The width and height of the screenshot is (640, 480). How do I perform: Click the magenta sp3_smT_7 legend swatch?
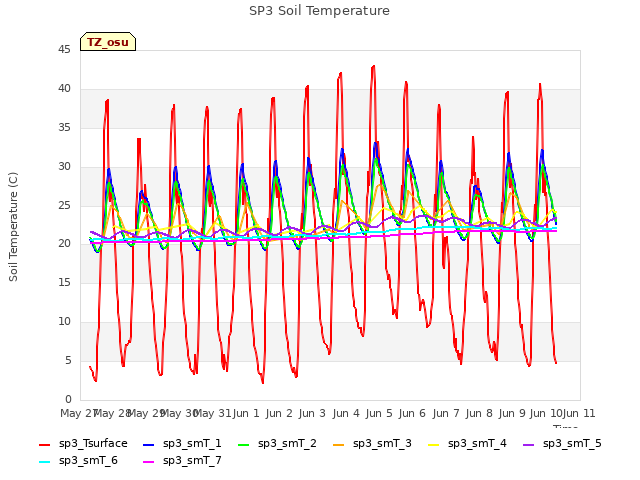[149, 462]
